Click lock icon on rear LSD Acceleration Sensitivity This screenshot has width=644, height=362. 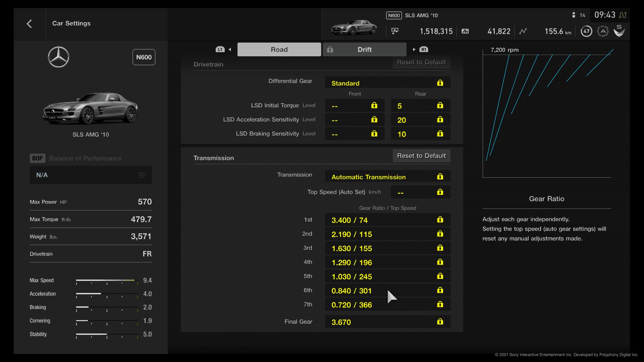440,120
